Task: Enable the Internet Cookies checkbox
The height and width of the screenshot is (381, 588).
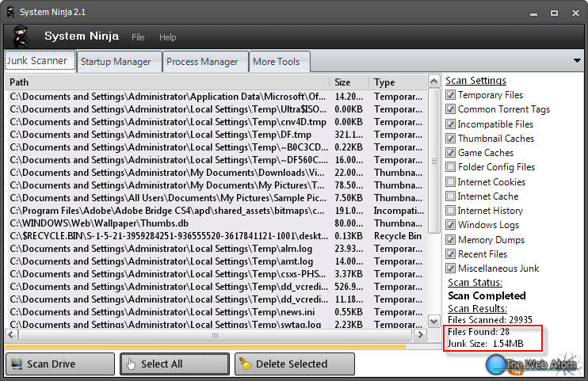Action: tap(450, 182)
